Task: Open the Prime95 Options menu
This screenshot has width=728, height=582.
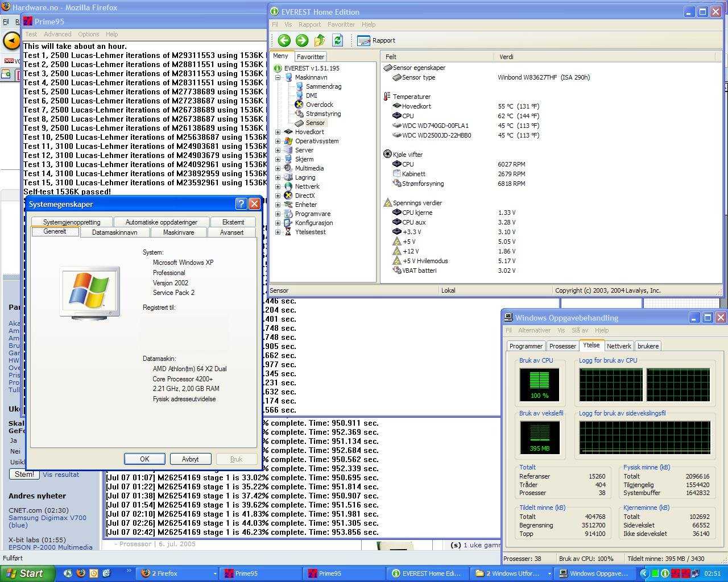Action: pyautogui.click(x=88, y=34)
